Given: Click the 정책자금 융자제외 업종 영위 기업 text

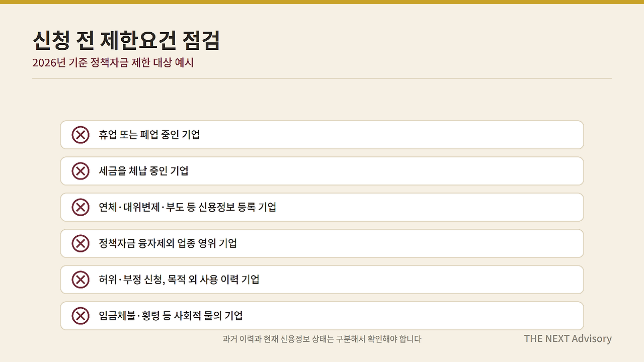Looking at the screenshot, I should tap(168, 243).
